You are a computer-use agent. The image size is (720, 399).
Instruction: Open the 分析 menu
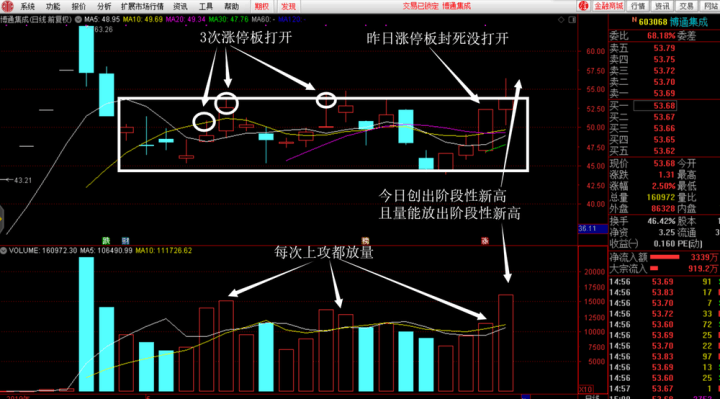pos(104,6)
